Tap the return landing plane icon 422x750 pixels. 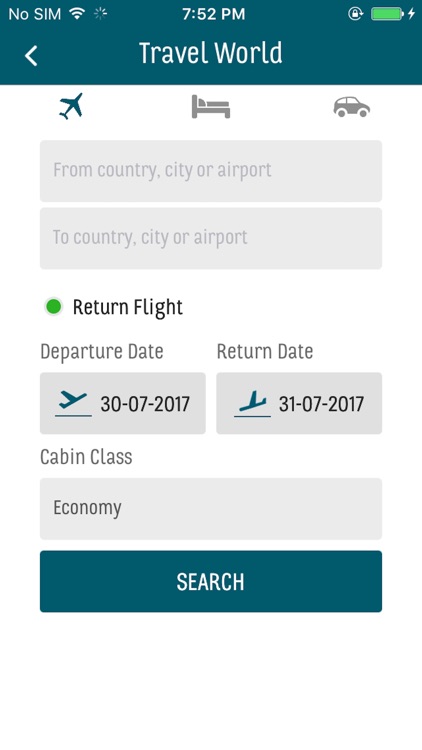(252, 404)
